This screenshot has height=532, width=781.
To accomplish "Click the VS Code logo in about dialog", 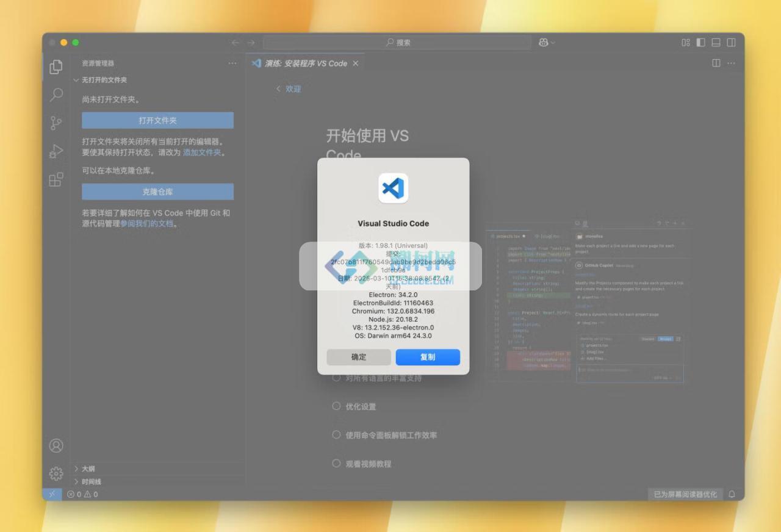I will 394,188.
